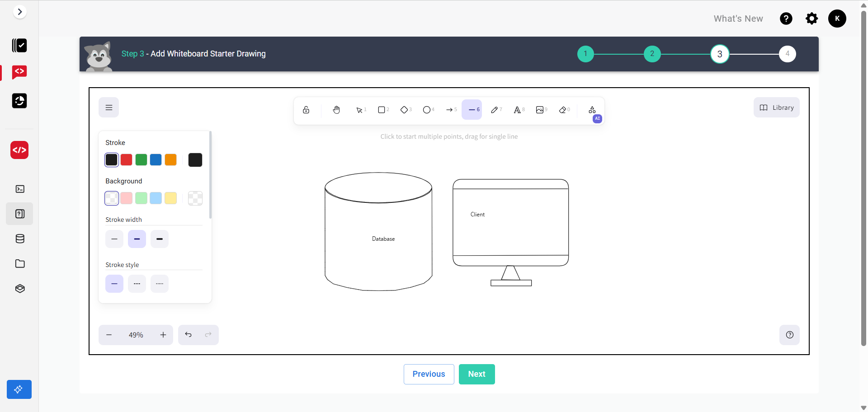Select the Text tool
Image resolution: width=868 pixels, height=412 pixels.
click(518, 110)
